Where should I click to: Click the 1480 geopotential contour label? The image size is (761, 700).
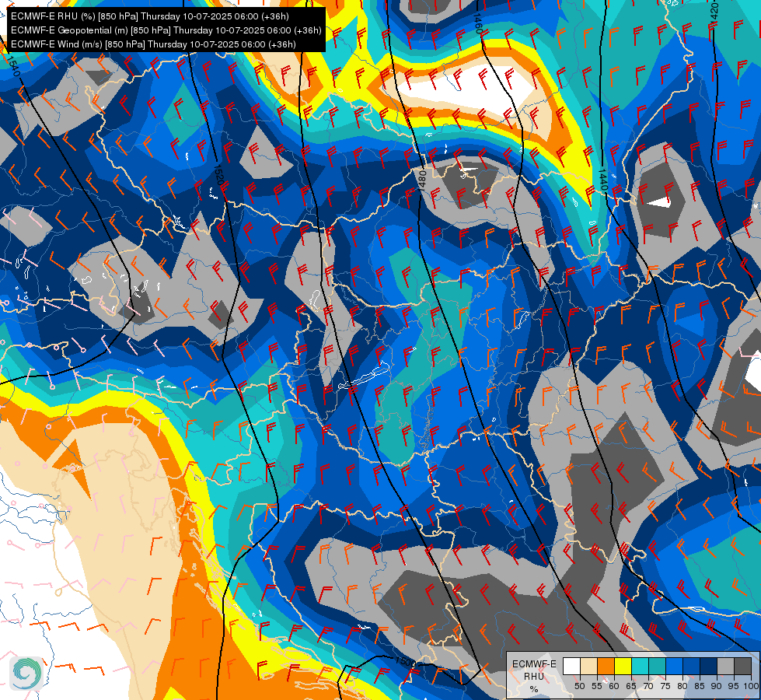422,180
